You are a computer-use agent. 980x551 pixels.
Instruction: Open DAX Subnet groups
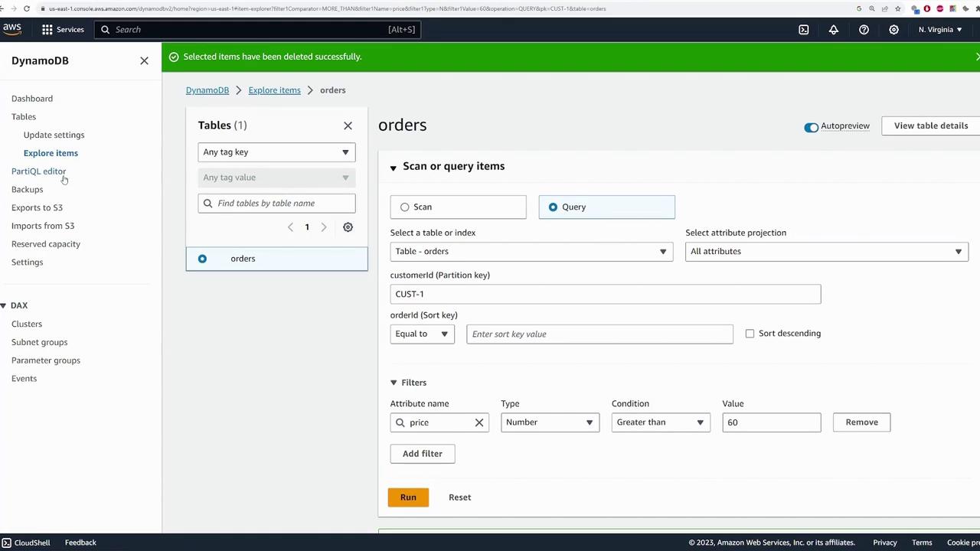click(40, 342)
